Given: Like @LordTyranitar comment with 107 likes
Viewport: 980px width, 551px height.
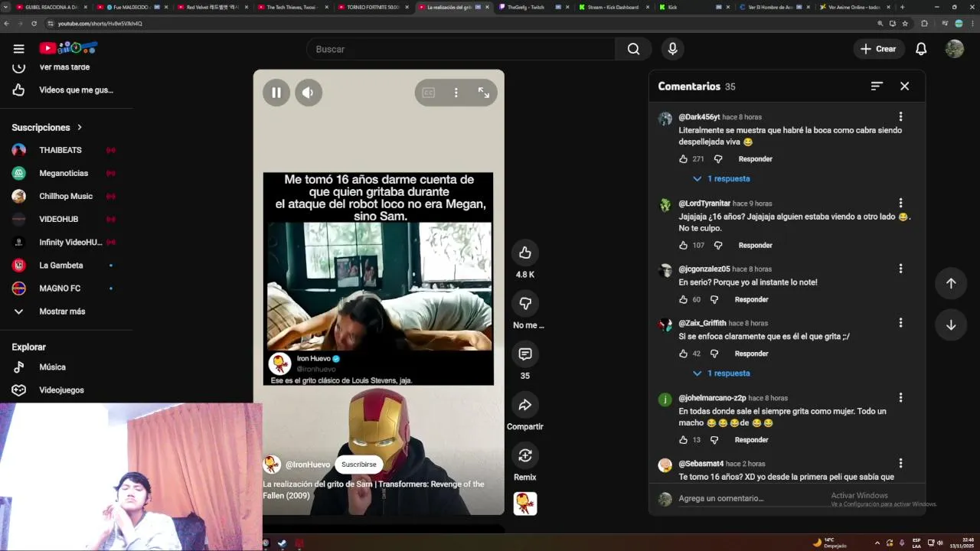Looking at the screenshot, I should [683, 246].
